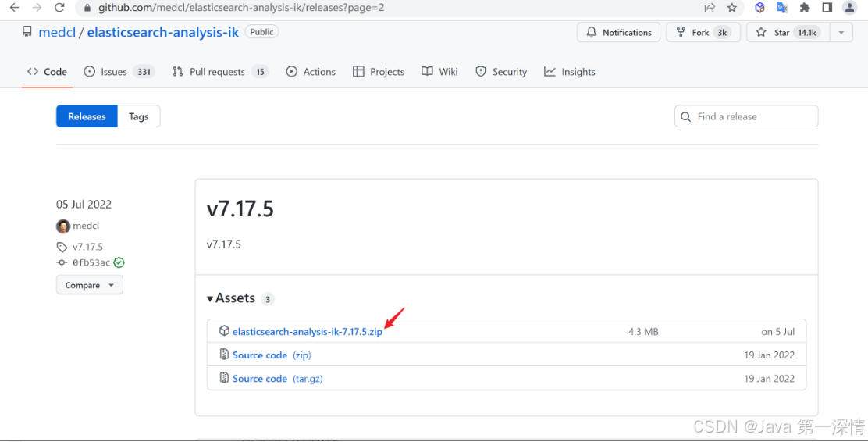Collapse the Assets section
The height and width of the screenshot is (442, 868).
point(231,298)
